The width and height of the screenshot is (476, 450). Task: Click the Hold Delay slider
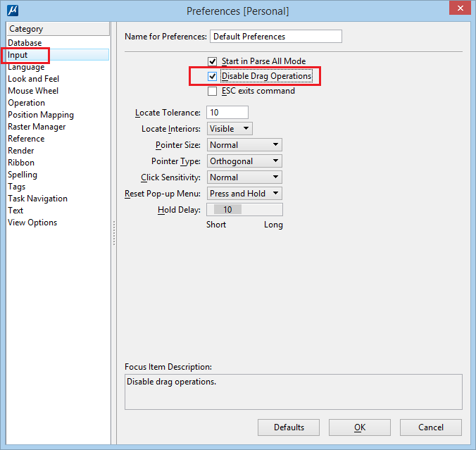point(244,210)
